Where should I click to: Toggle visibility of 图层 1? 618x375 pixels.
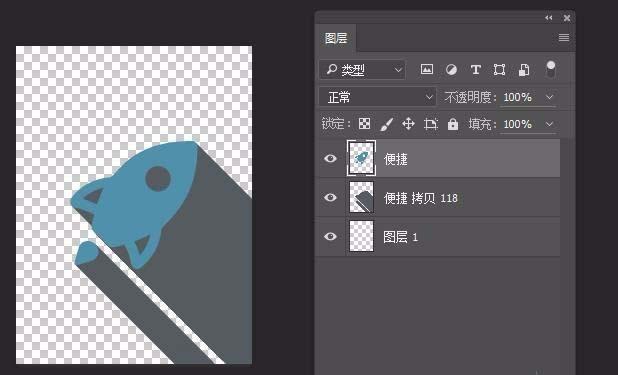330,236
